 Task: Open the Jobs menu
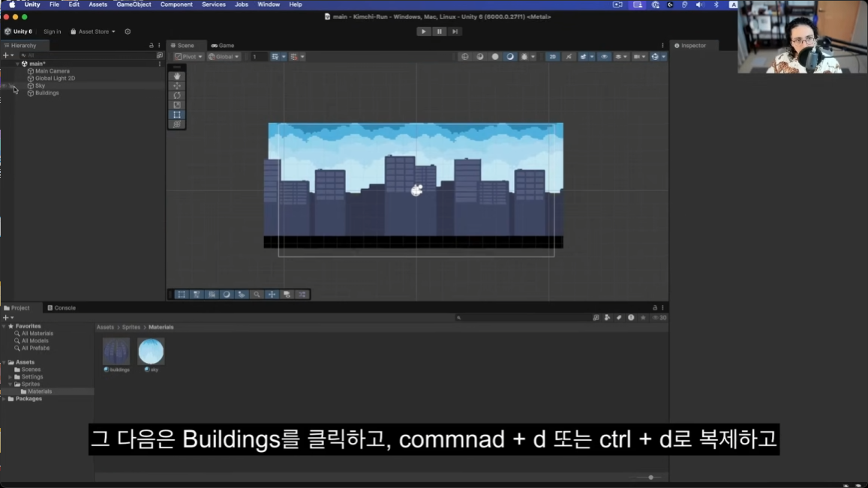click(242, 4)
